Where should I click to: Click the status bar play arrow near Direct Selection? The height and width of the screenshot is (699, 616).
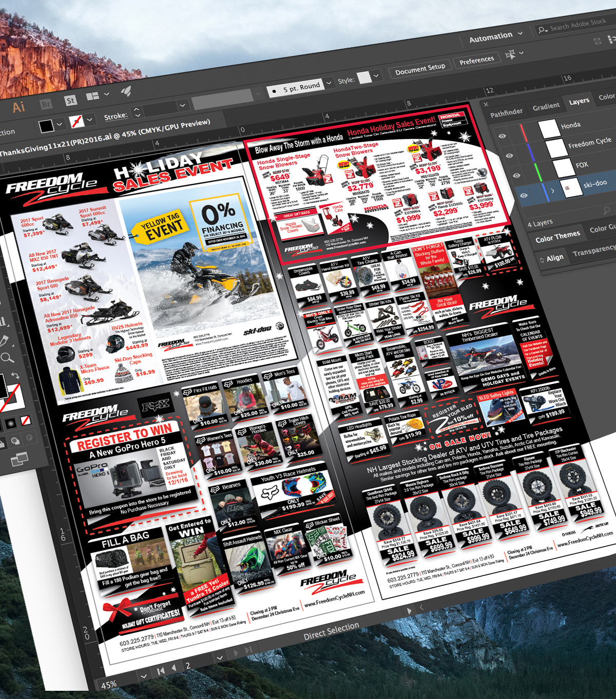point(409,611)
